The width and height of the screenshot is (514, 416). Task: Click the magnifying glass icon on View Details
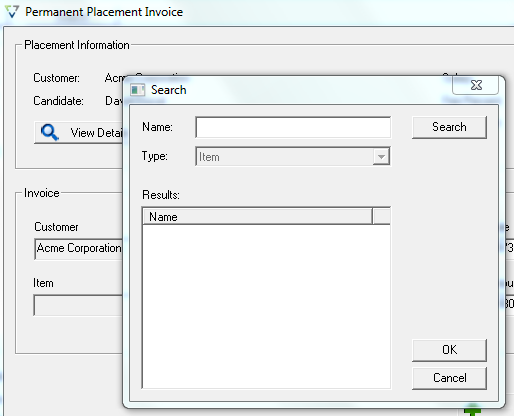(50, 132)
